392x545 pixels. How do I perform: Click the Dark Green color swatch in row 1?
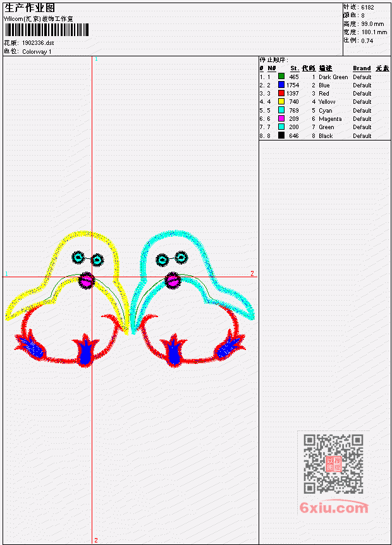pos(281,77)
